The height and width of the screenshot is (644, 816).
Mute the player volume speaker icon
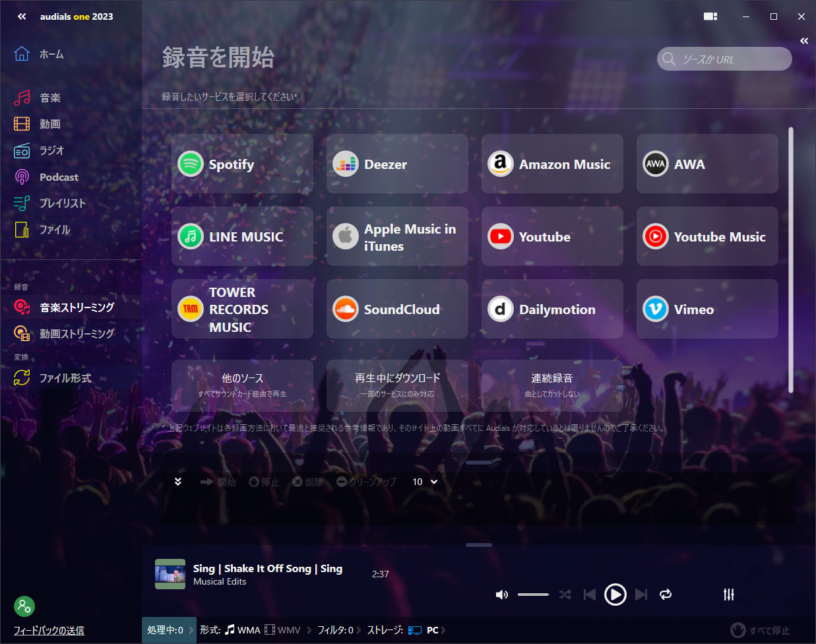[x=502, y=595]
